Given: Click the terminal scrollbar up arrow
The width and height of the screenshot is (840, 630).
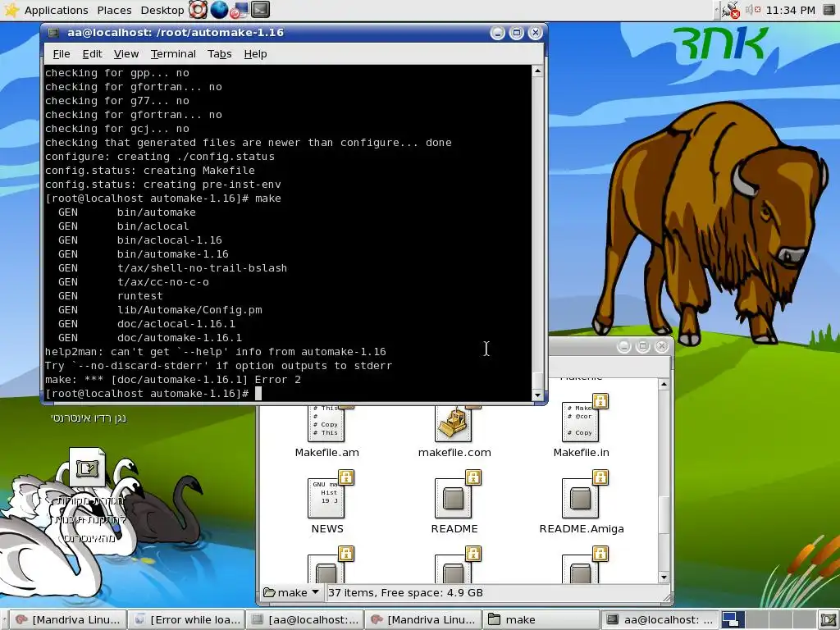Looking at the screenshot, I should coord(538,71).
